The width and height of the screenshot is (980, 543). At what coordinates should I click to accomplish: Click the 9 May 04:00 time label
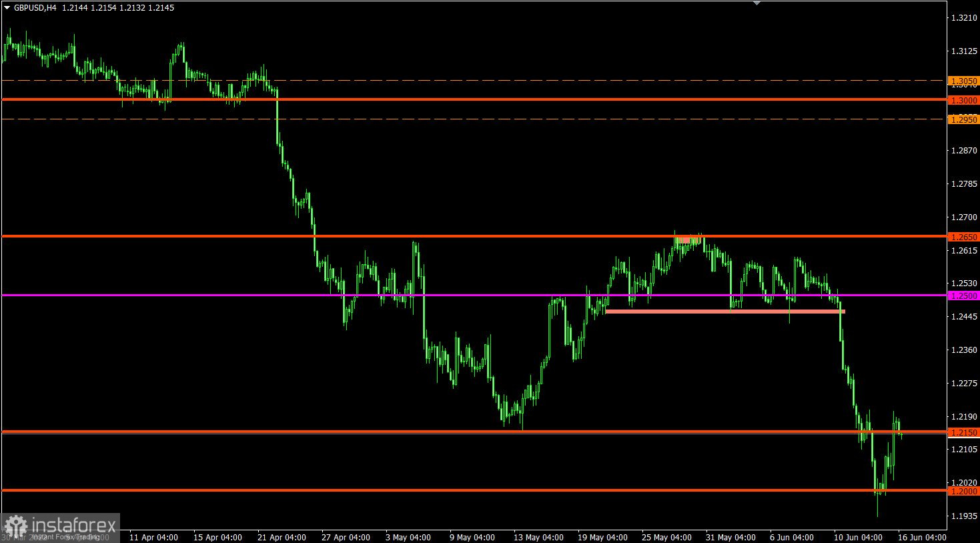tap(473, 537)
